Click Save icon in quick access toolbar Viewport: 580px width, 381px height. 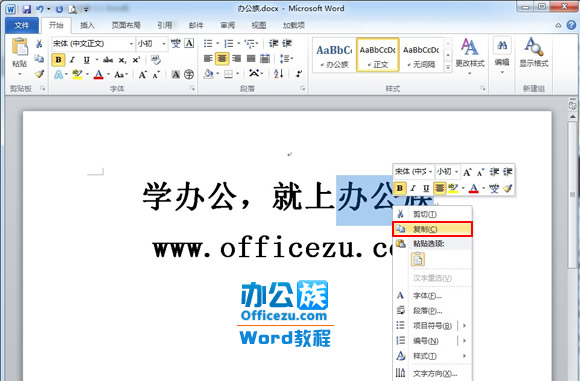coord(26,9)
